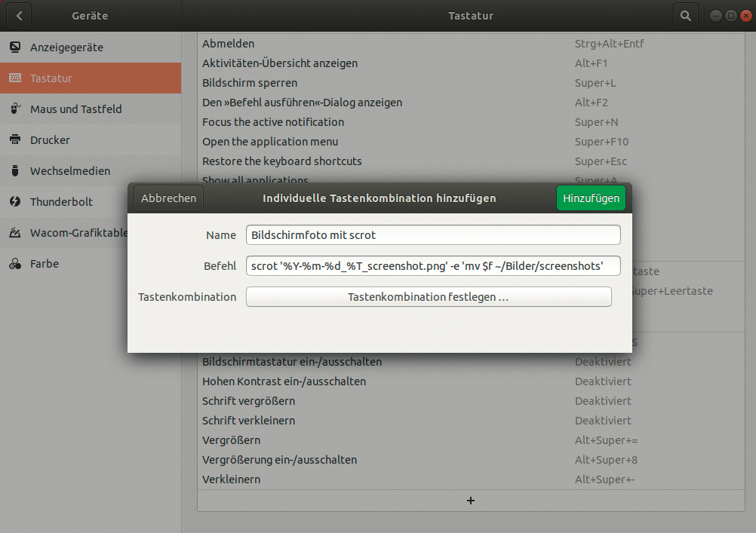Image resolution: width=756 pixels, height=533 pixels.
Task: Click the Super+L shortcut value
Action: [595, 83]
